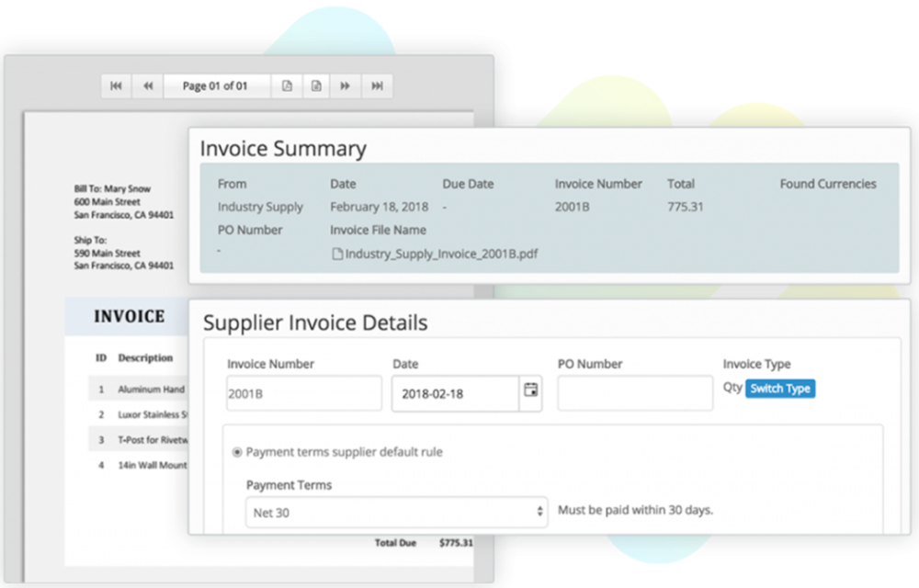Open the Payment Terms Net 30 dropdown
Image resolution: width=919 pixels, height=588 pixels.
pos(397,513)
